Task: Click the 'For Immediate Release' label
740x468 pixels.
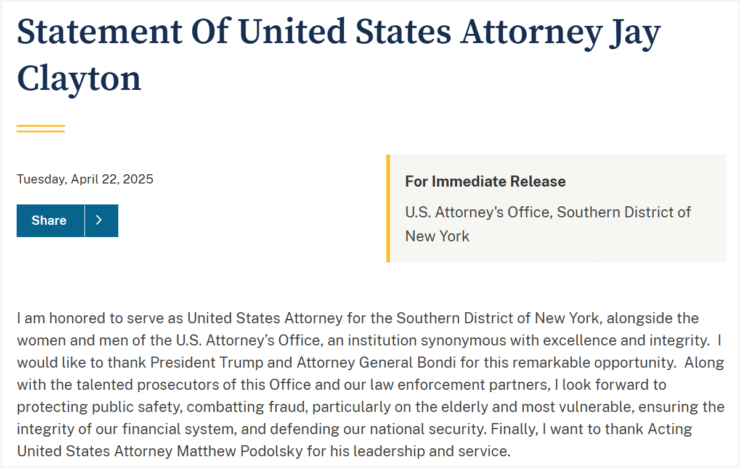Action: (485, 182)
